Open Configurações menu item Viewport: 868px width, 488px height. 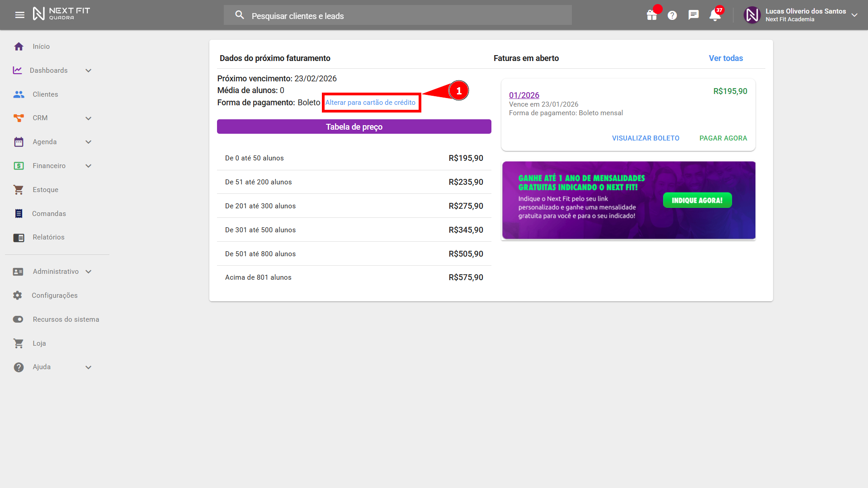pyautogui.click(x=54, y=296)
